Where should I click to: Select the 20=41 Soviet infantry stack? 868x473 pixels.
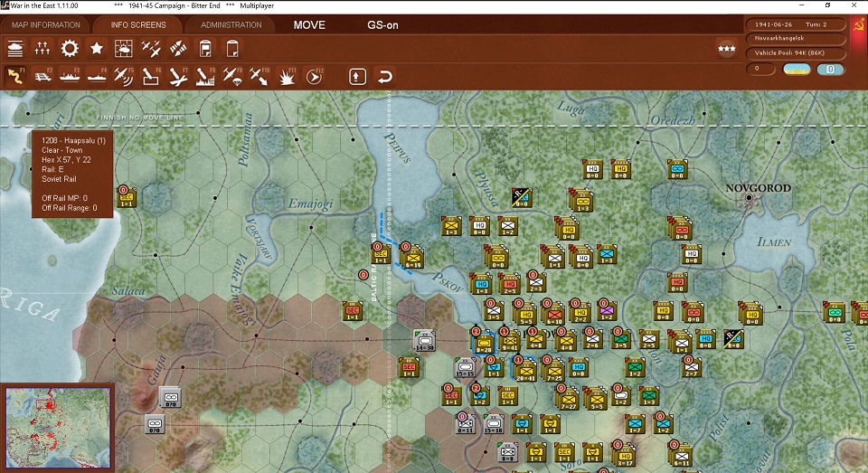pos(524,371)
